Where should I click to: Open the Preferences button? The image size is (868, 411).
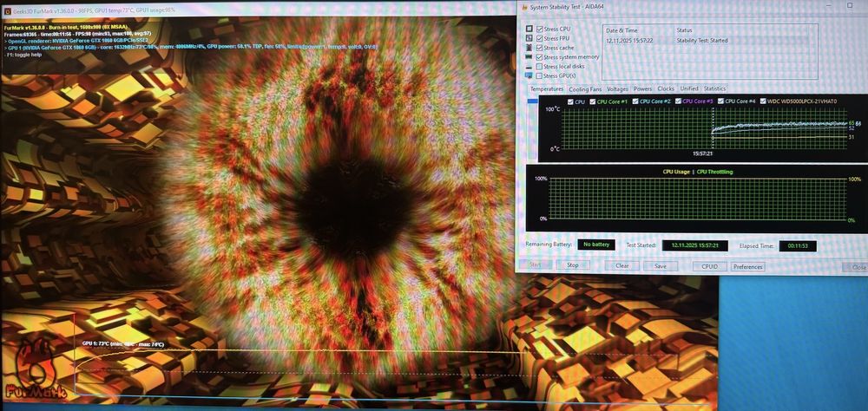tap(748, 267)
